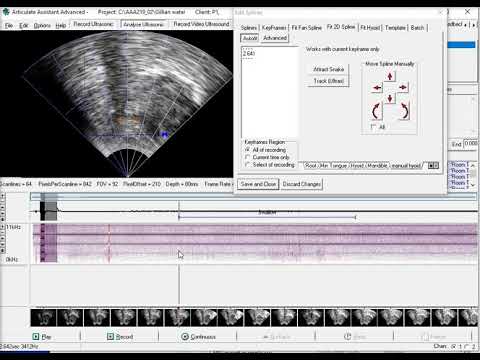Click Save and Close
This screenshot has width=480, height=360.
(258, 184)
